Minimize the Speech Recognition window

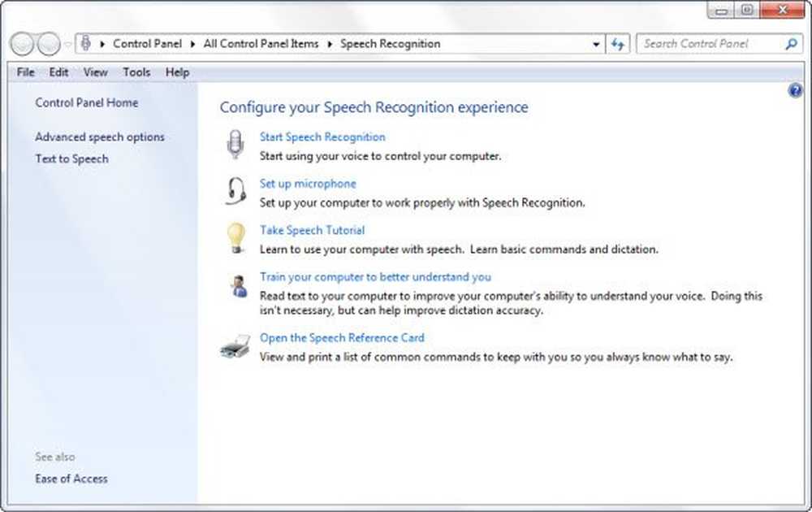click(x=721, y=10)
